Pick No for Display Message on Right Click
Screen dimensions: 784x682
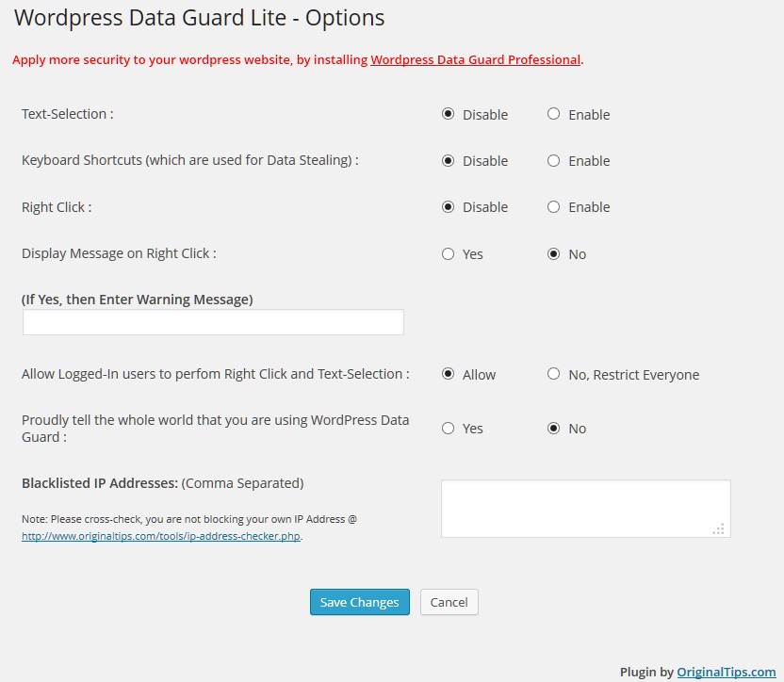[553, 254]
